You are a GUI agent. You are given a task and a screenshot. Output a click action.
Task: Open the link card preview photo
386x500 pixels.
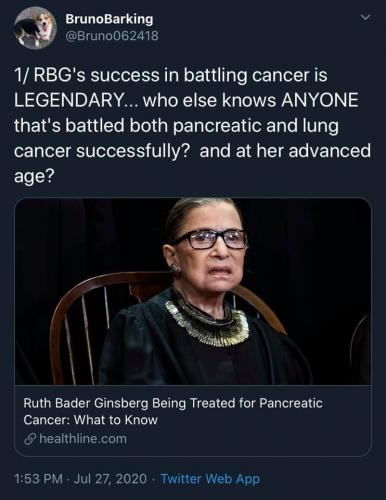click(193, 291)
